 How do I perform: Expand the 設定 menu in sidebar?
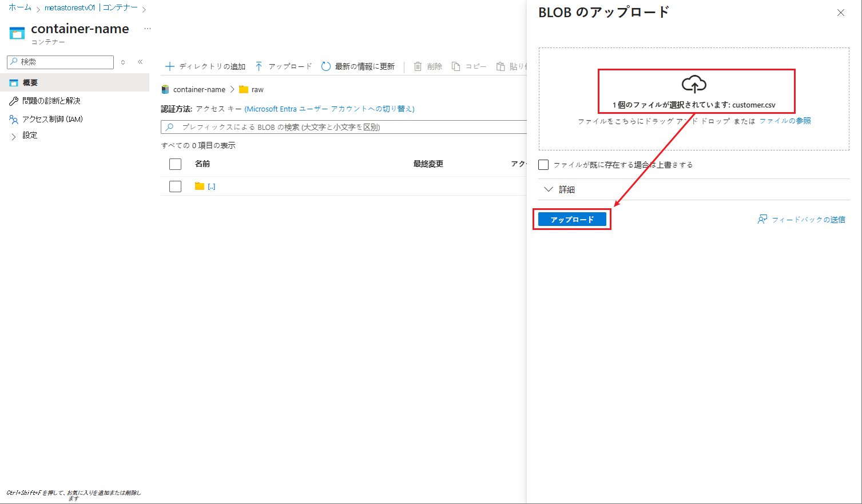(x=14, y=136)
